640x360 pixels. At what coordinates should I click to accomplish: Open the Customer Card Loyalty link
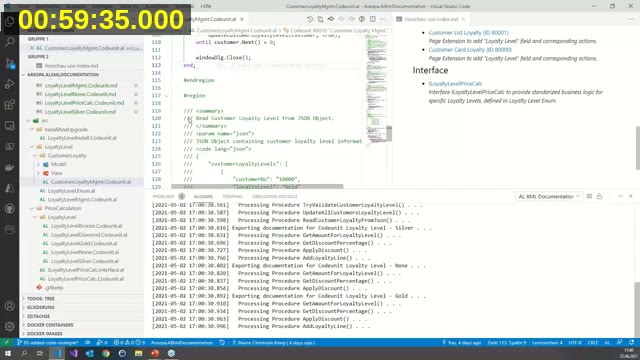[470, 50]
